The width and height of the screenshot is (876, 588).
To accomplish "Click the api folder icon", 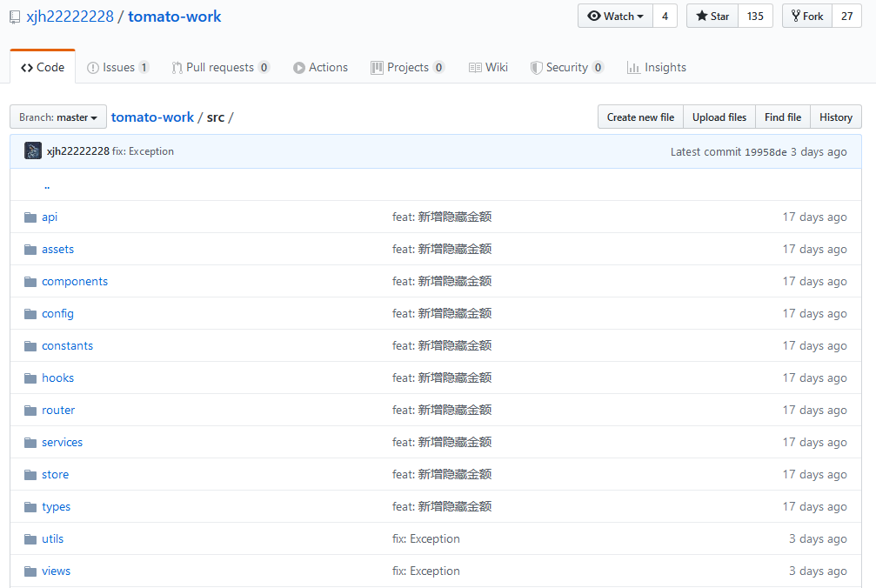I will (30, 217).
